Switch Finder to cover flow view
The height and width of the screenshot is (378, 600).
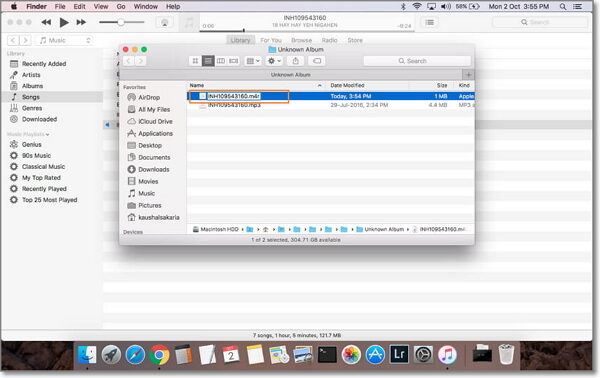pos(233,61)
